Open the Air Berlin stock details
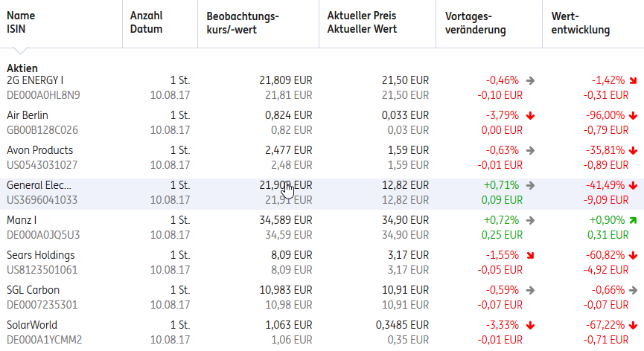 click(x=28, y=115)
